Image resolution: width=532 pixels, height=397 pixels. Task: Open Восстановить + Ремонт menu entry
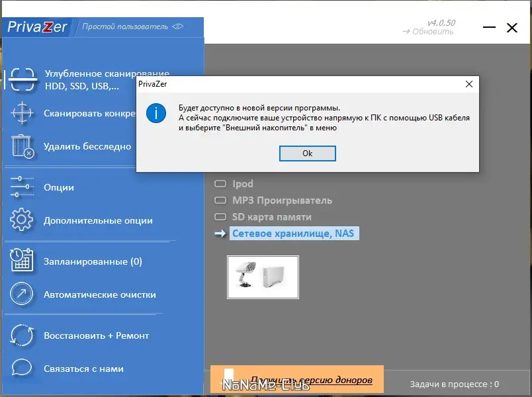[97, 335]
